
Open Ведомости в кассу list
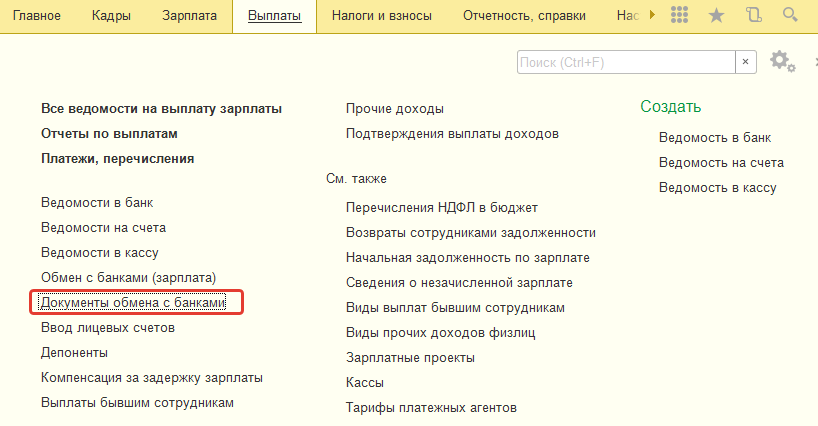tap(100, 252)
